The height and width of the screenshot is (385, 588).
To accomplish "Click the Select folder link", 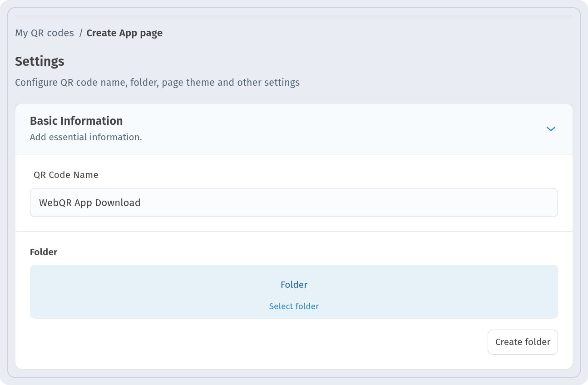I will (x=294, y=306).
